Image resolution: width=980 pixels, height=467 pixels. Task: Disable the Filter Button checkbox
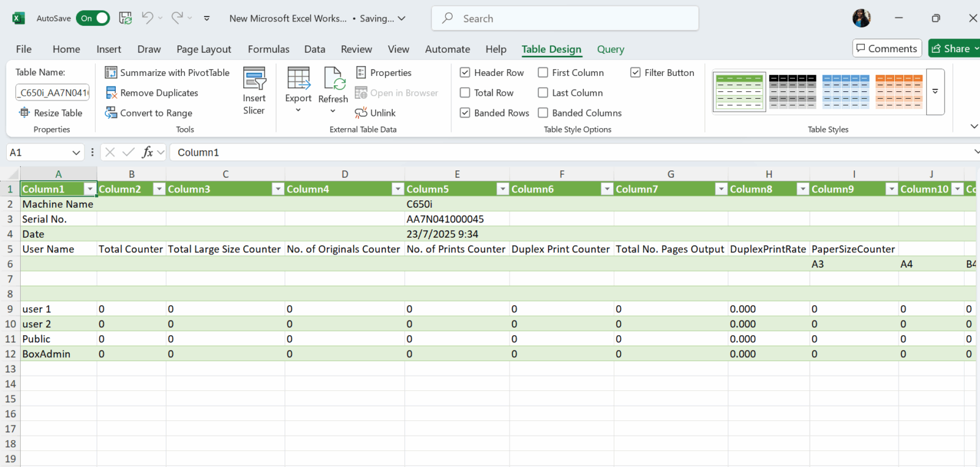(635, 72)
